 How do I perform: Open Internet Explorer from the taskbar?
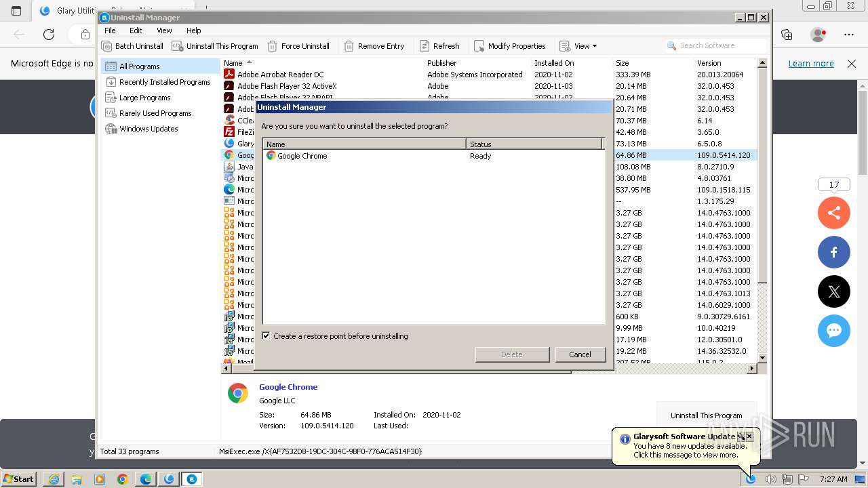click(x=54, y=479)
